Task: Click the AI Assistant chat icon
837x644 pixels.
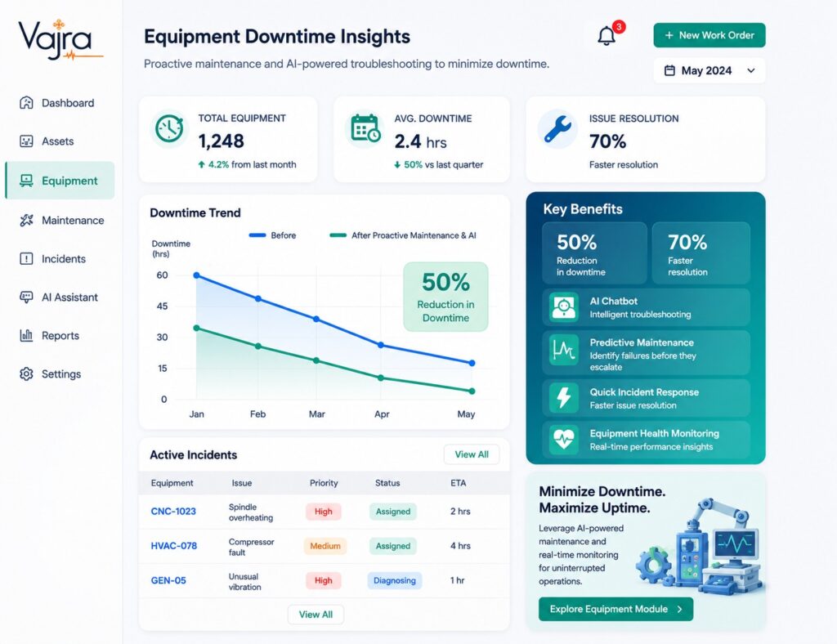Action: click(x=26, y=297)
